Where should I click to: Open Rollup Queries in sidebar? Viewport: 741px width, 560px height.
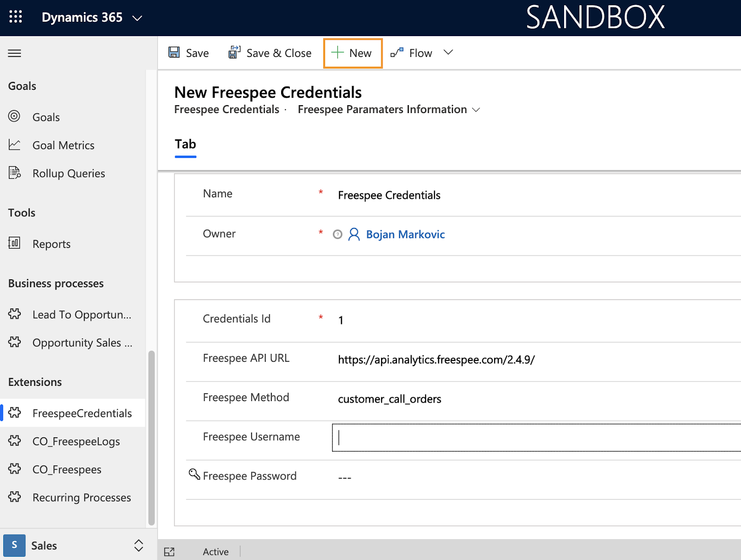point(73,174)
